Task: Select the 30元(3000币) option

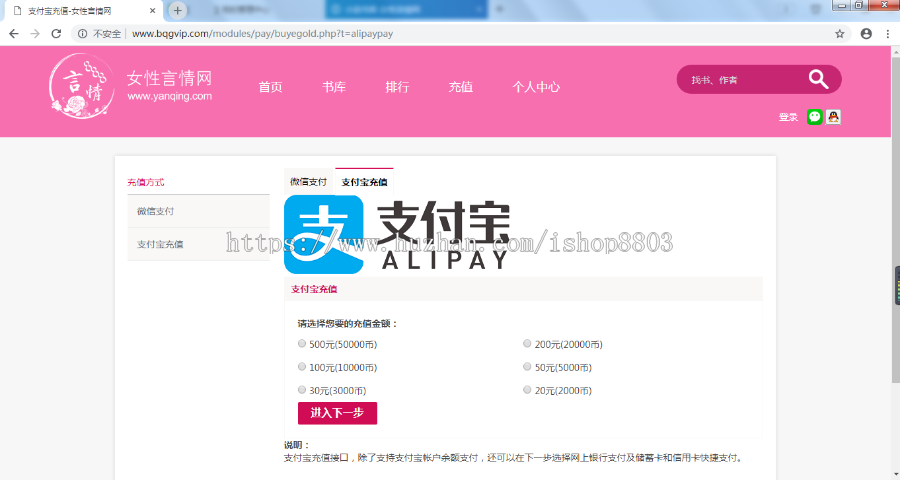Action: click(302, 390)
